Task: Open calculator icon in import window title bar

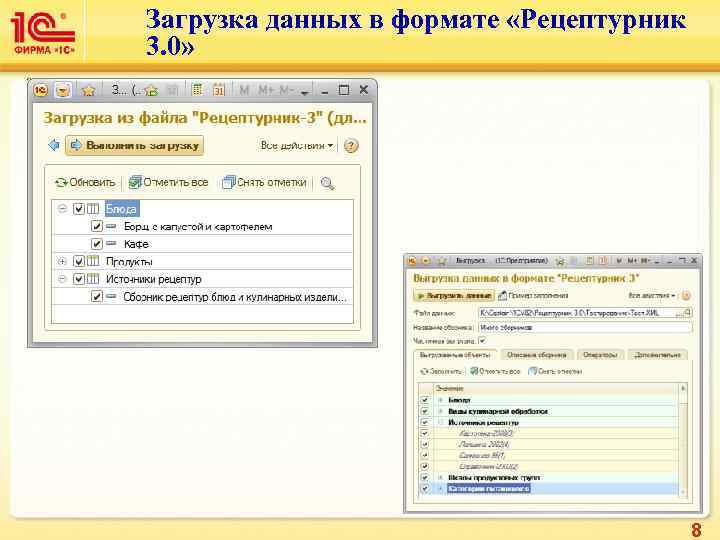Action: [197, 90]
